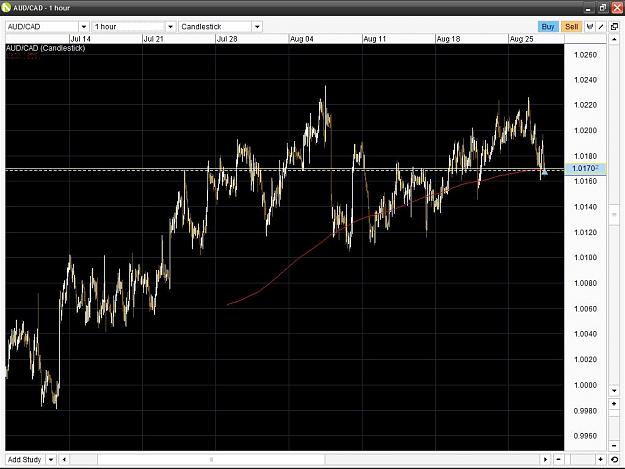
Task: Open the Candlestick chart type dropdown
Action: coord(257,27)
